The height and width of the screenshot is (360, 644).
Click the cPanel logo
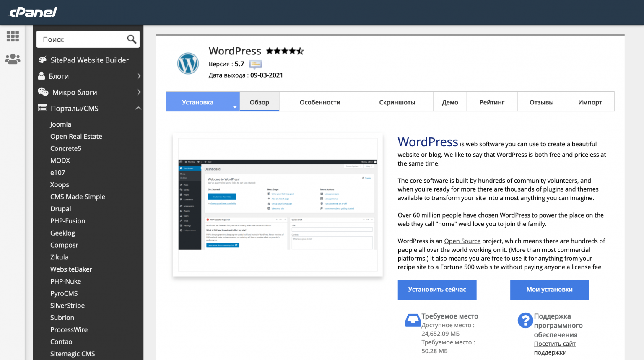click(x=31, y=12)
